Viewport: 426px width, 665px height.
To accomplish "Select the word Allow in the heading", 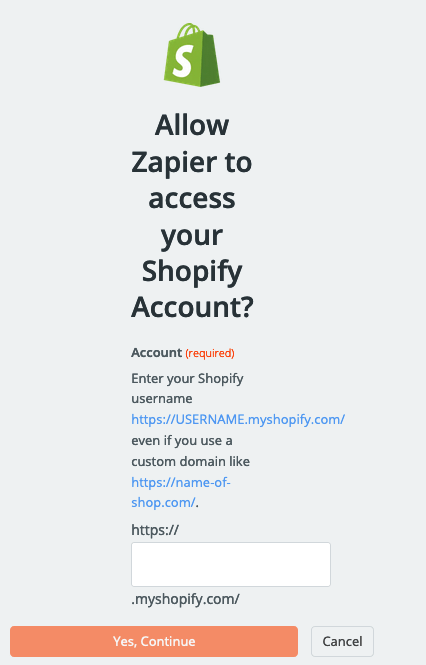I will coord(192,125).
